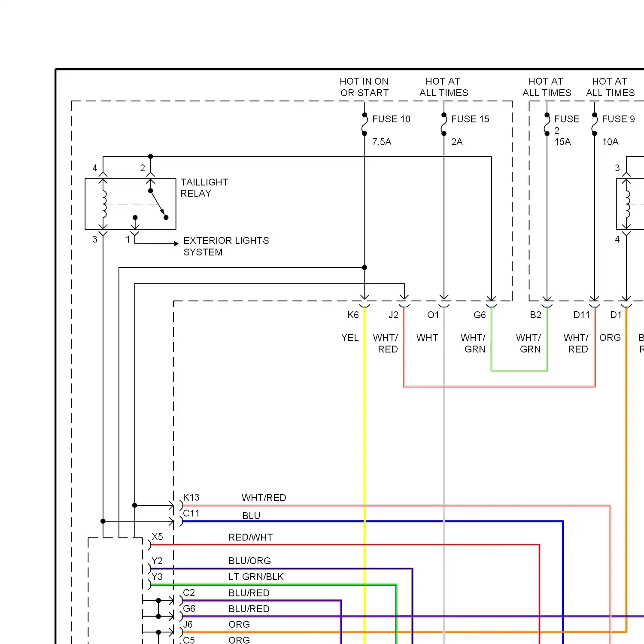
Task: Select the 'WHT/RED' label on the K13 wire
Action: [x=264, y=498]
